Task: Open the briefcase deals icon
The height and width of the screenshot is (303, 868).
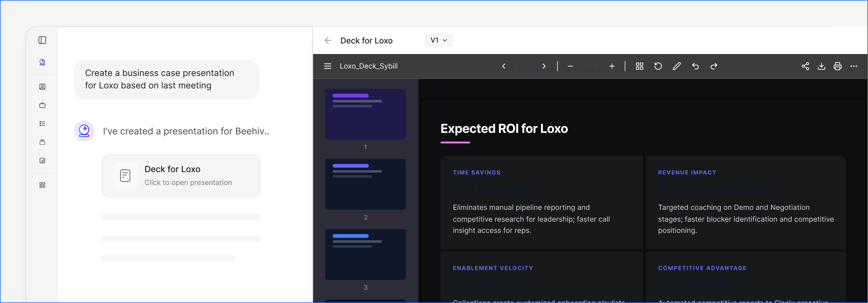Action: [42, 105]
